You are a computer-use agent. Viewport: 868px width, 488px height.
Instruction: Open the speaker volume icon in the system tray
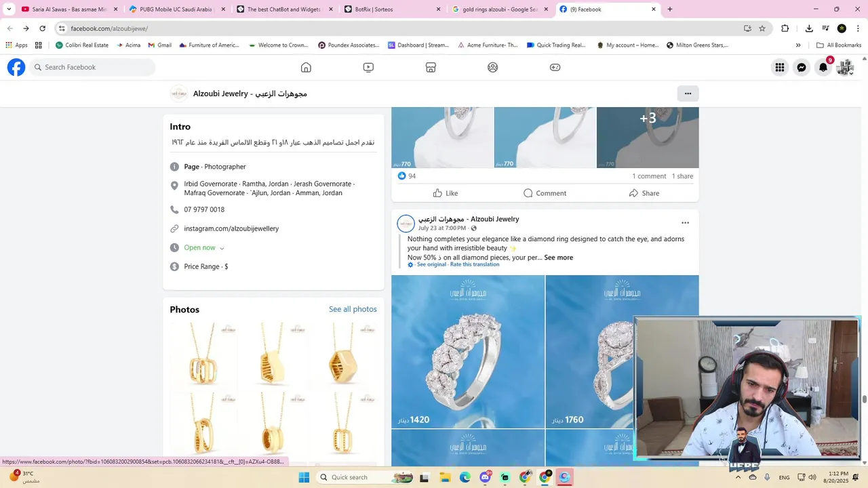[812, 477]
